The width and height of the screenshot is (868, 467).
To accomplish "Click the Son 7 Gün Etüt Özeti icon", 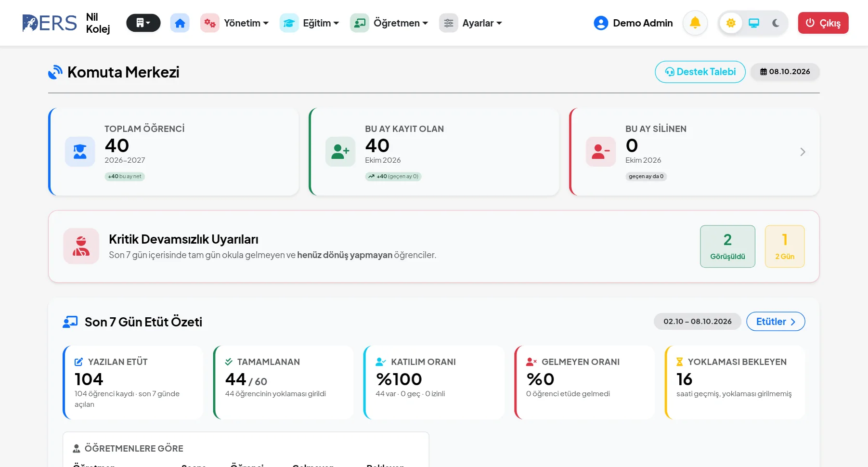I will (x=70, y=322).
